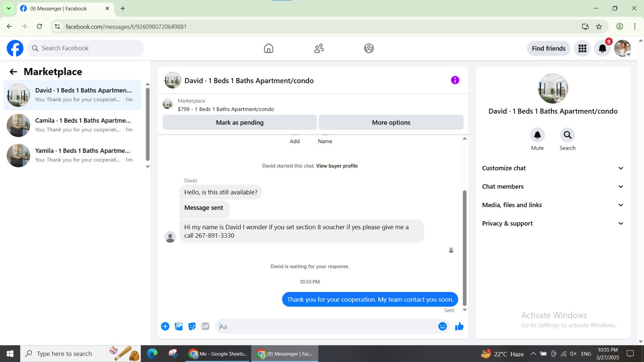Open the Yamila apartment conversation
This screenshot has width=644, height=362.
[x=72, y=156]
